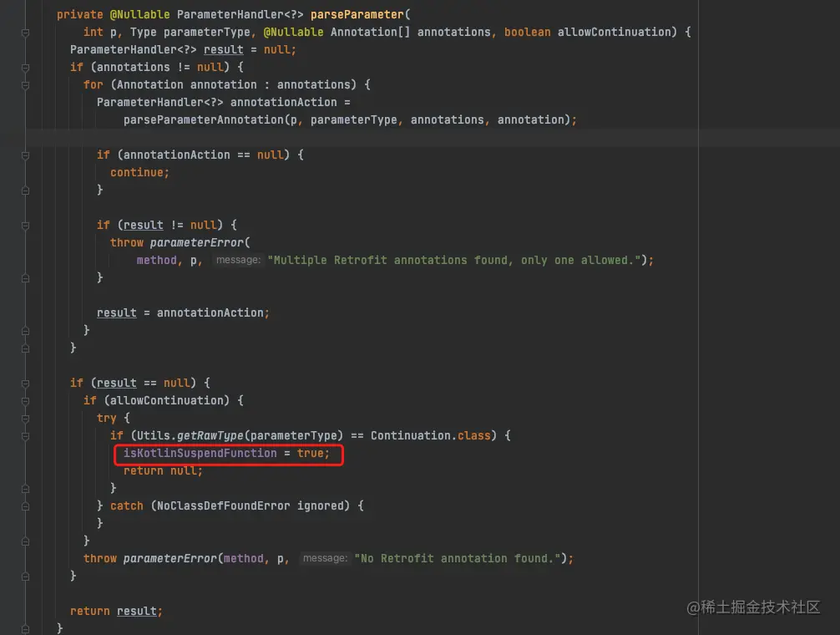Viewport: 840px width, 635px height.
Task: Click the fold end marker below 'Multiple Retrofit' line
Action: point(25,278)
